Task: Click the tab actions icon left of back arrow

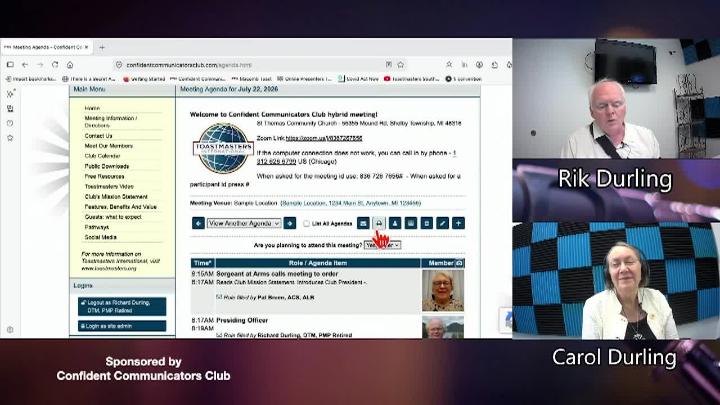Action: coord(10,65)
